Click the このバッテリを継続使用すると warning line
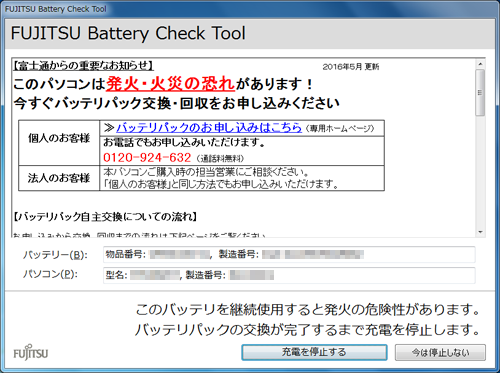This screenshot has height=373, width=500. coord(308,310)
